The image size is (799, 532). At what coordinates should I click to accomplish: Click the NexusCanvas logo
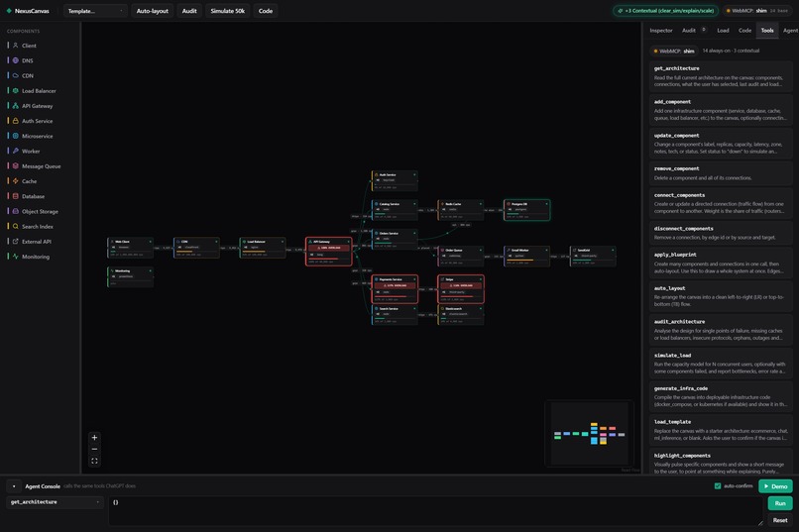point(28,11)
